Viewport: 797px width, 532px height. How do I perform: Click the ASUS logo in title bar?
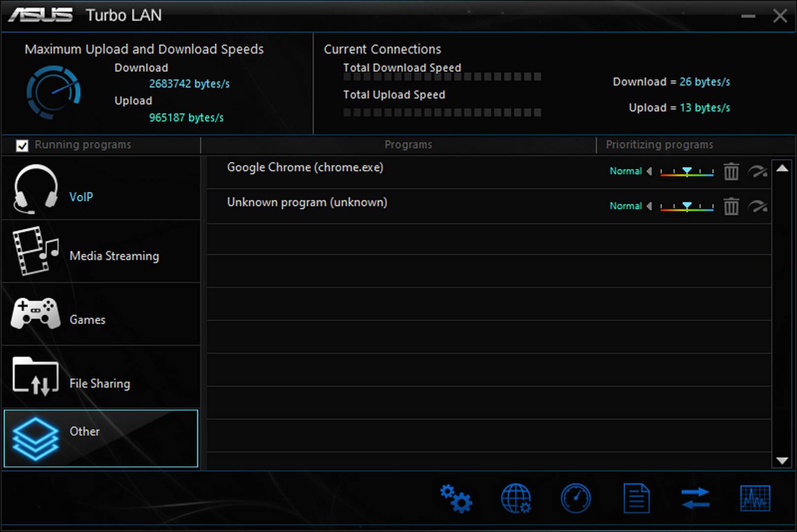(x=40, y=15)
